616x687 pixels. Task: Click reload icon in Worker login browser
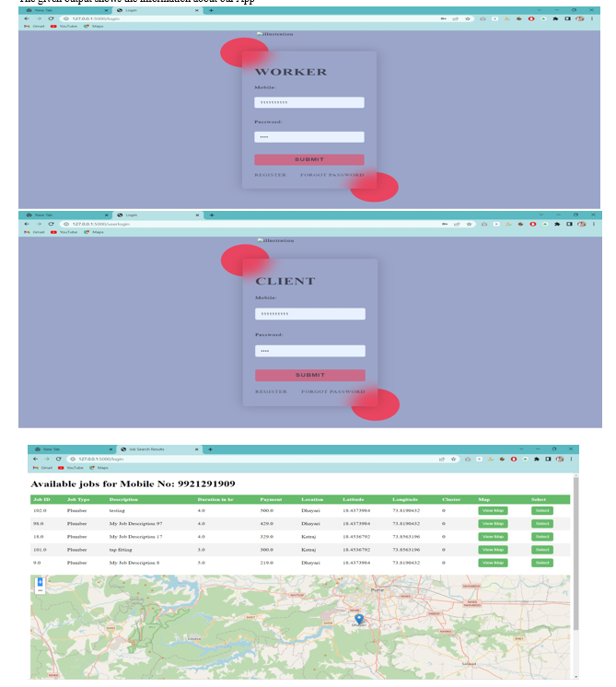click(x=51, y=18)
